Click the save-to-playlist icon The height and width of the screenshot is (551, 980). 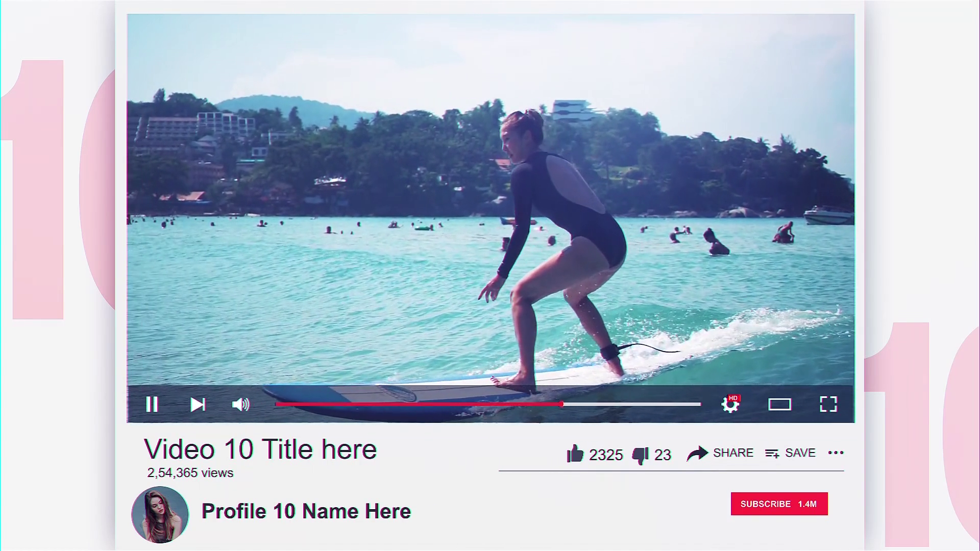pyautogui.click(x=772, y=453)
